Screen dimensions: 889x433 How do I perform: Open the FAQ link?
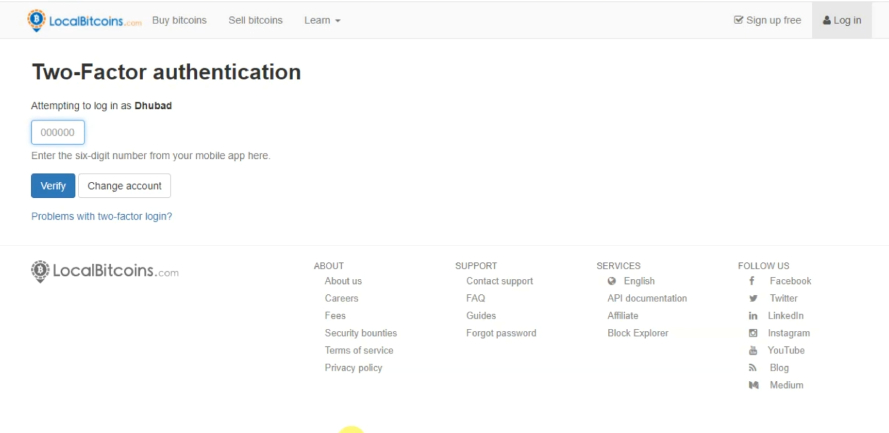[476, 298]
